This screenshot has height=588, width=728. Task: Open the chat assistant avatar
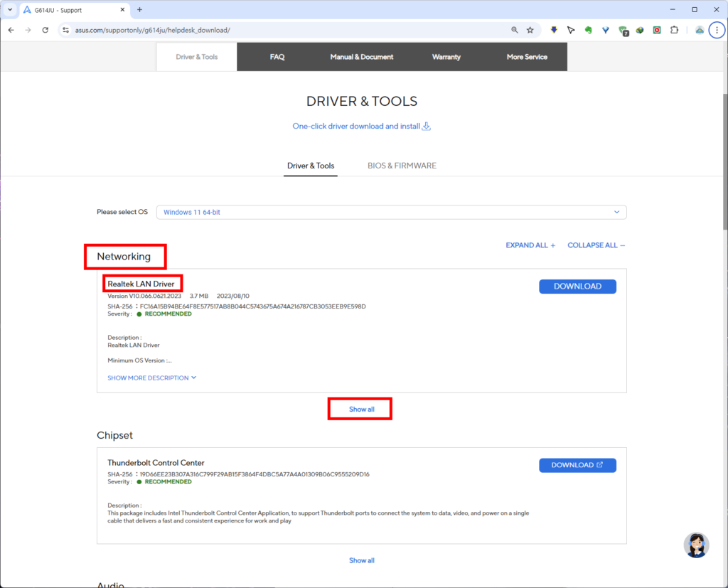(696, 545)
